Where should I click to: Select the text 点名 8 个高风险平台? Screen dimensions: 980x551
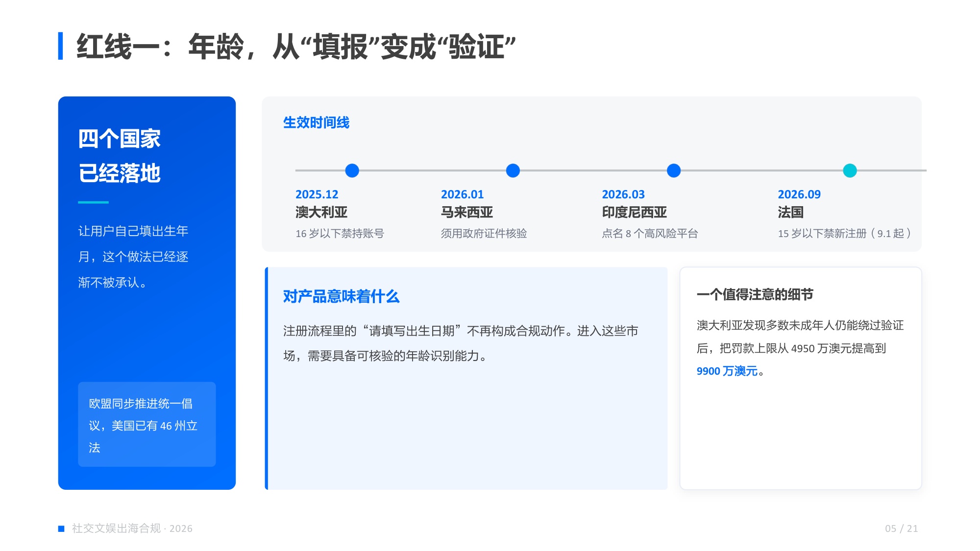pos(650,234)
